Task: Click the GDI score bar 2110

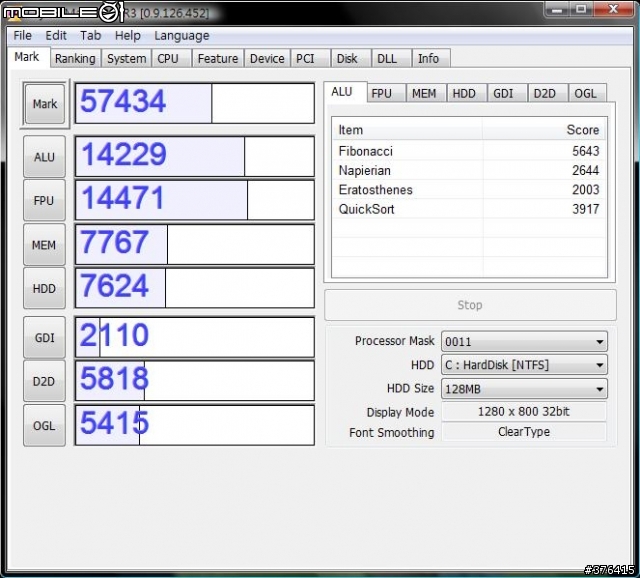Action: point(195,338)
